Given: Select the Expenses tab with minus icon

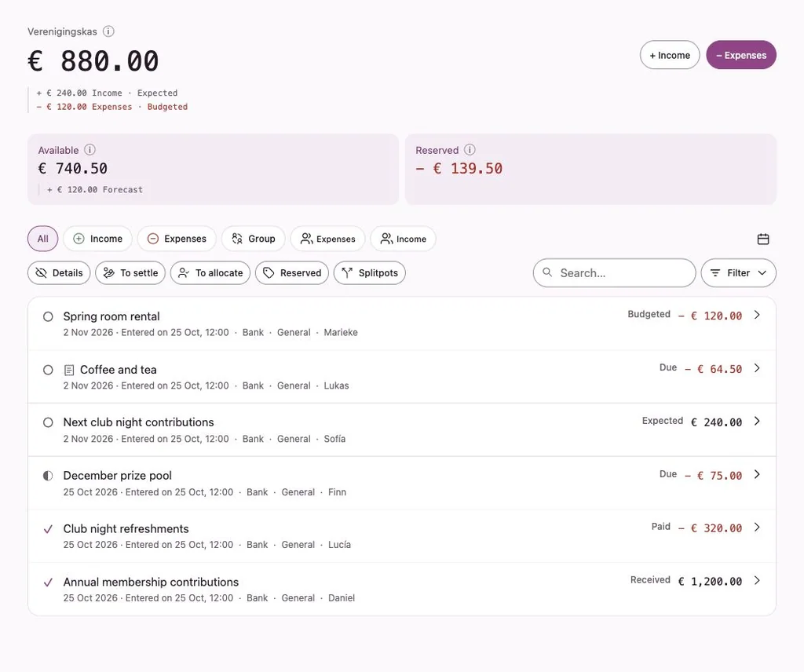Looking at the screenshot, I should point(177,239).
